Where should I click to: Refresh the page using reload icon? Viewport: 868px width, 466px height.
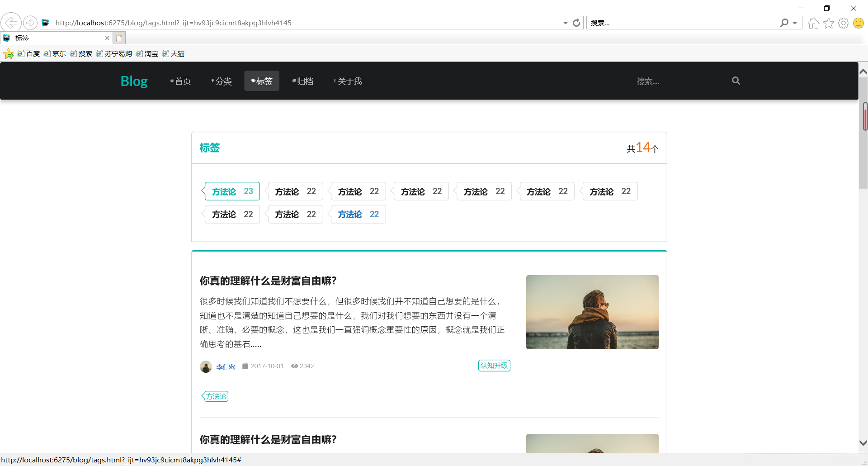coord(576,23)
